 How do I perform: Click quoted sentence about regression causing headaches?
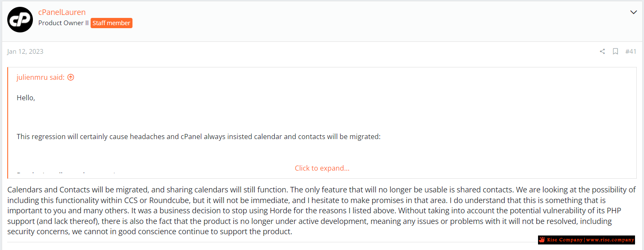pyautogui.click(x=198, y=137)
